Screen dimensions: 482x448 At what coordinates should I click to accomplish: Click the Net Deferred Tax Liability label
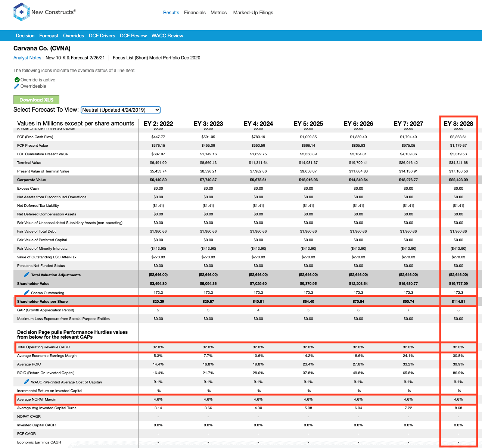[38, 206]
